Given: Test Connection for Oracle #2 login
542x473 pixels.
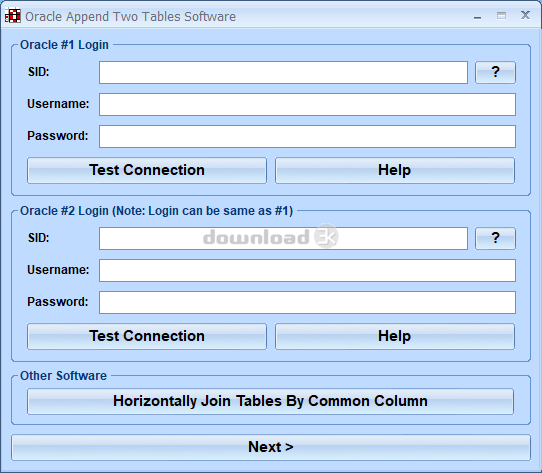Looking at the screenshot, I should [147, 336].
